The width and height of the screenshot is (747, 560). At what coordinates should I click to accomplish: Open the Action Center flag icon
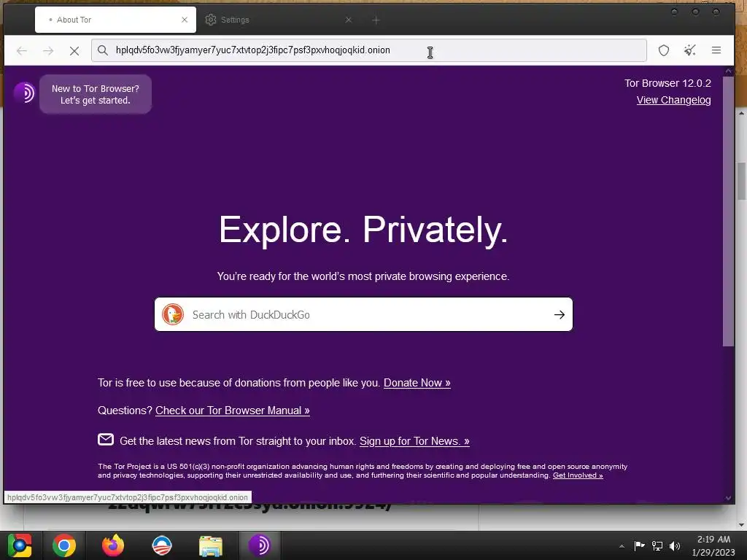639,545
